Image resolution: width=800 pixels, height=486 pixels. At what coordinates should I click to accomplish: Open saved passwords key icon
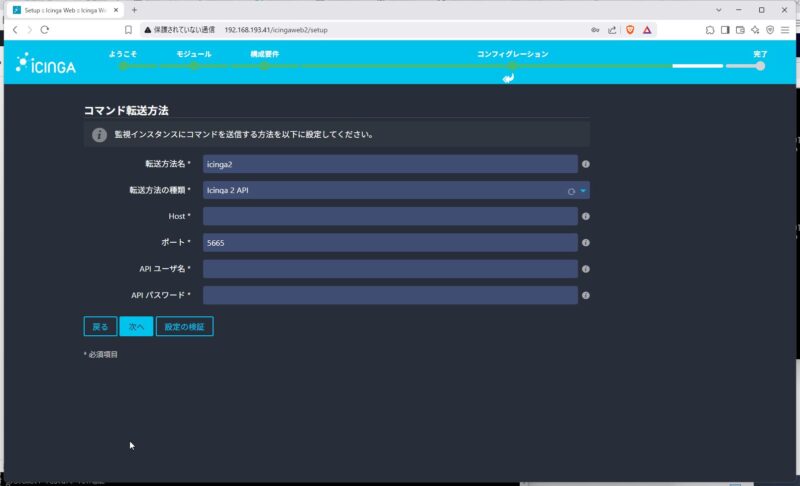pyautogui.click(x=595, y=30)
